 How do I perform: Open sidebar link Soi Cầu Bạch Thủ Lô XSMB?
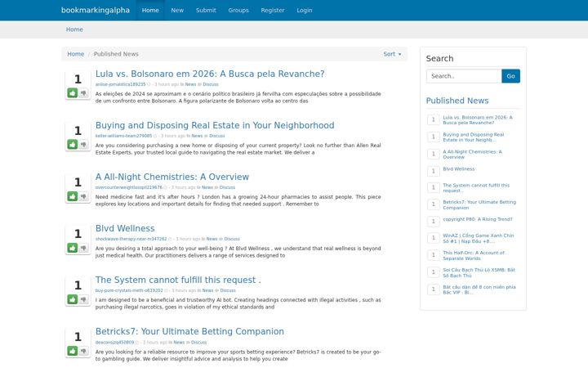click(479, 272)
